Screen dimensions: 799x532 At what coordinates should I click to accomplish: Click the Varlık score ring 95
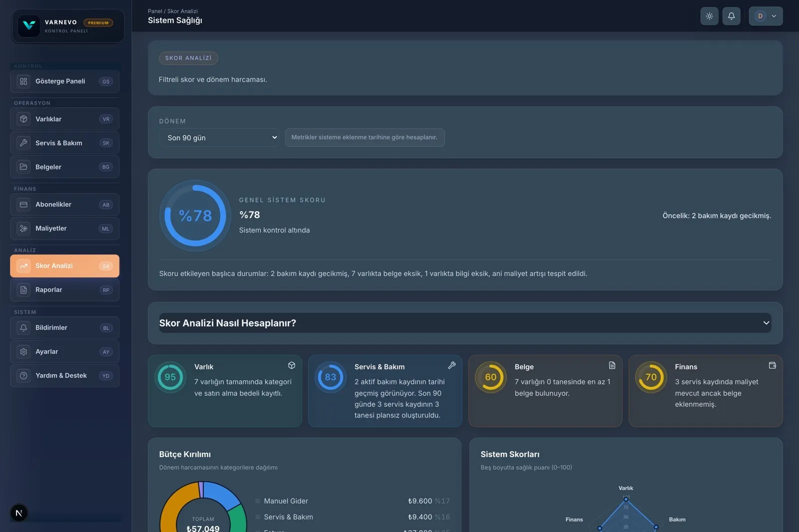click(x=170, y=377)
